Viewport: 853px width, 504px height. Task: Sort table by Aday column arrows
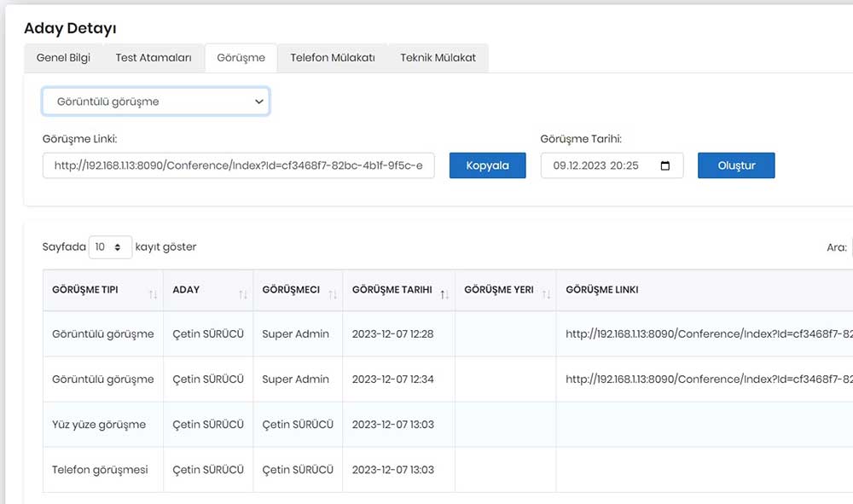click(242, 294)
